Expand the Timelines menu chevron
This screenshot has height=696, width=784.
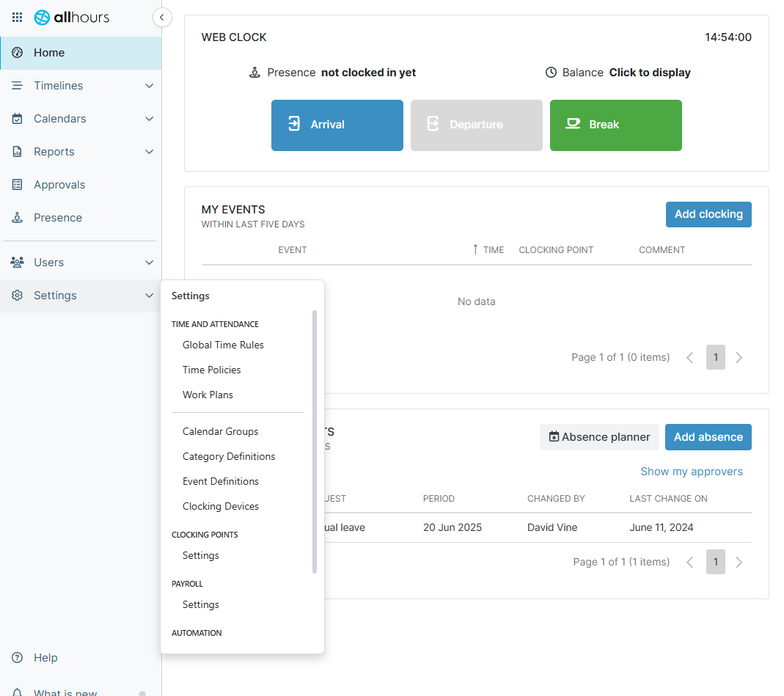point(149,86)
